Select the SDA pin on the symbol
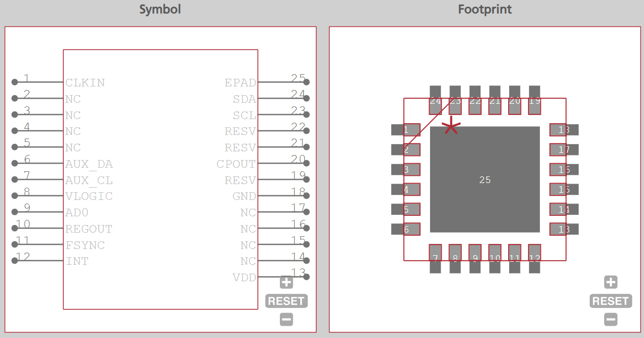 click(245, 99)
